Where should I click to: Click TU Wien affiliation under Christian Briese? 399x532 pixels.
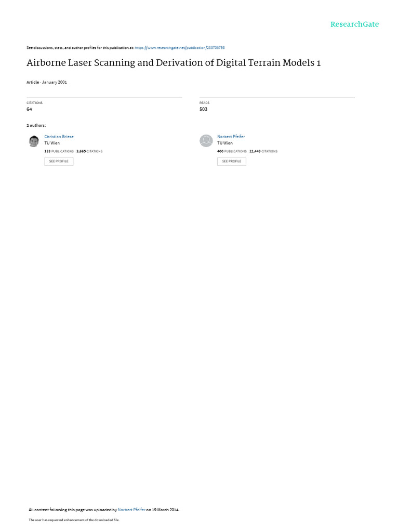click(52, 143)
